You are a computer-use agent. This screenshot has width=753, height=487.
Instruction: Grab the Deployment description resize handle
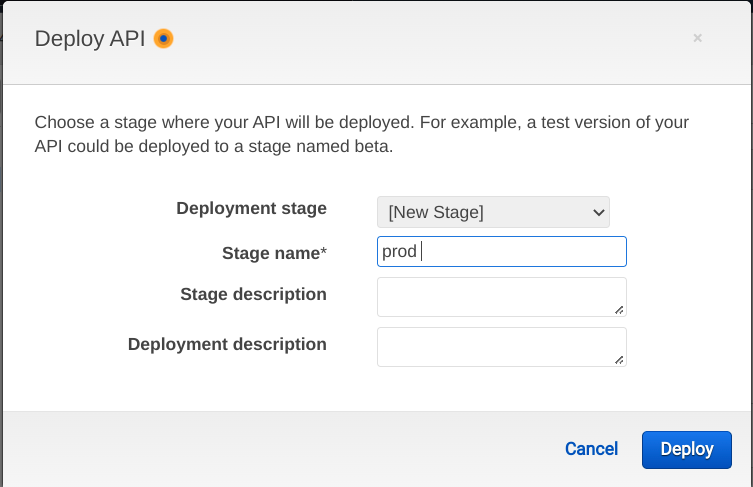620,360
